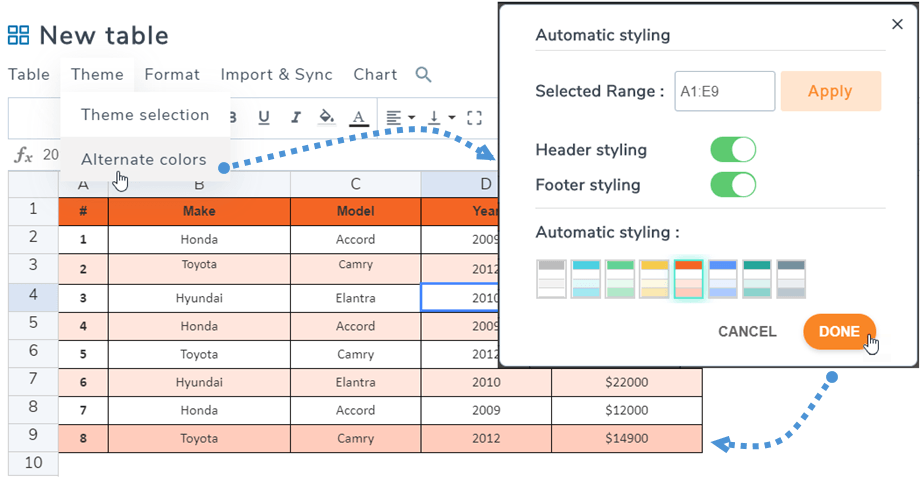The image size is (920, 482).
Task: Expand the horizontal align dropdown
Action: 400,118
